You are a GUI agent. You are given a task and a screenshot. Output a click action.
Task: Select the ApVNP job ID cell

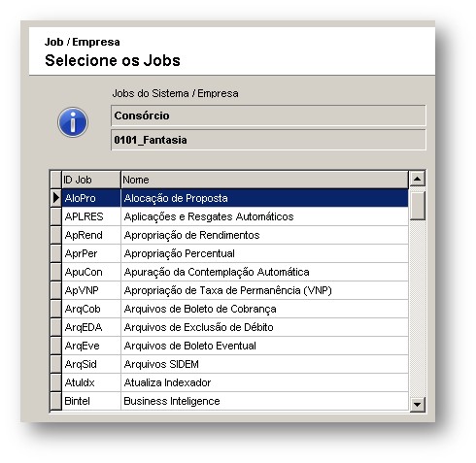click(91, 290)
